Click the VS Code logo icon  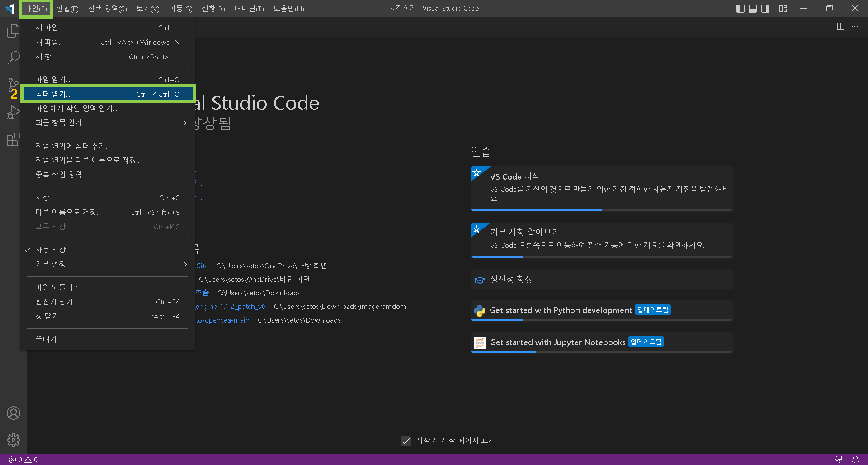pyautogui.click(x=10, y=9)
